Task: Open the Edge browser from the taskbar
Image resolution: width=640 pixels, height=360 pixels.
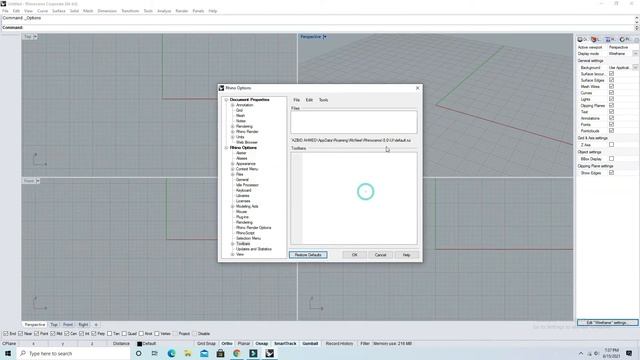Action: pos(171,353)
